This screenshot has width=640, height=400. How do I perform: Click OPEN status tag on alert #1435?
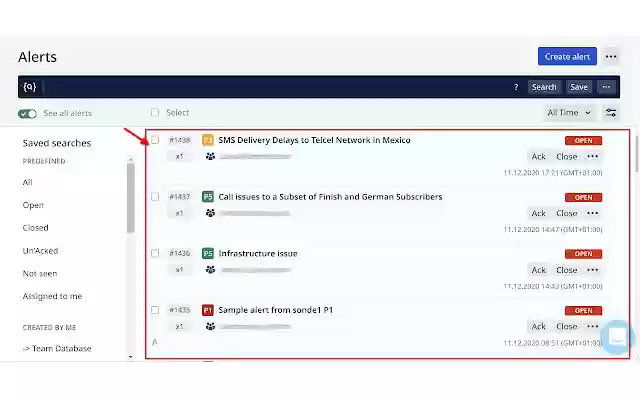583,311
